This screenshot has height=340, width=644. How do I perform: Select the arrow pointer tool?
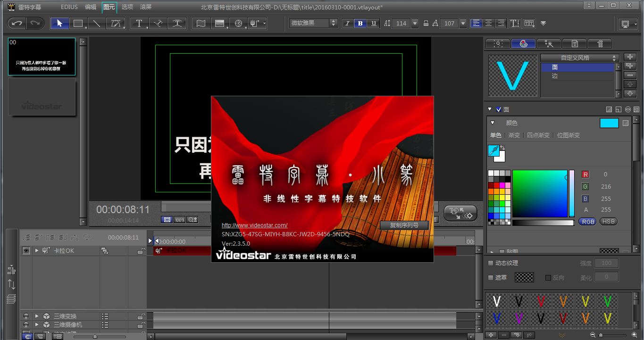pyautogui.click(x=59, y=23)
